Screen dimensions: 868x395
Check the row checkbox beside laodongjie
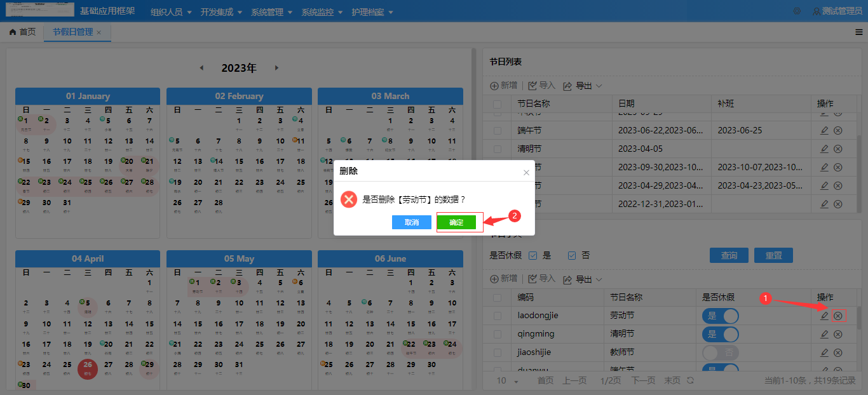[498, 315]
